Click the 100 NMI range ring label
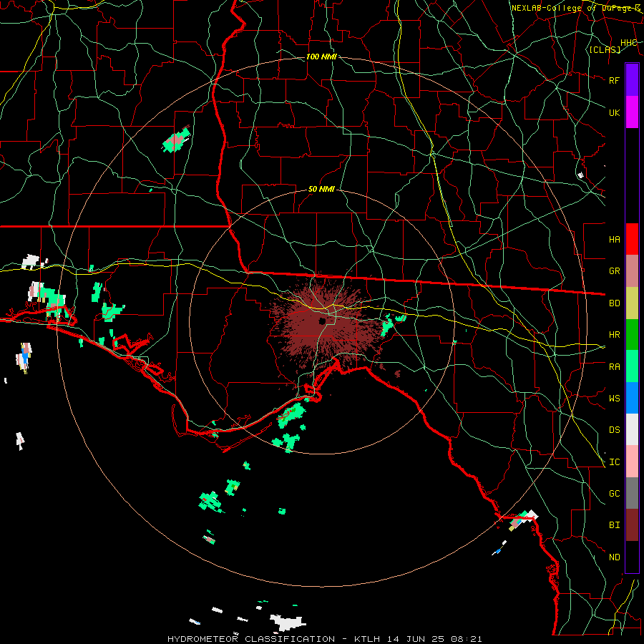This screenshot has height=644, width=644. [x=321, y=57]
